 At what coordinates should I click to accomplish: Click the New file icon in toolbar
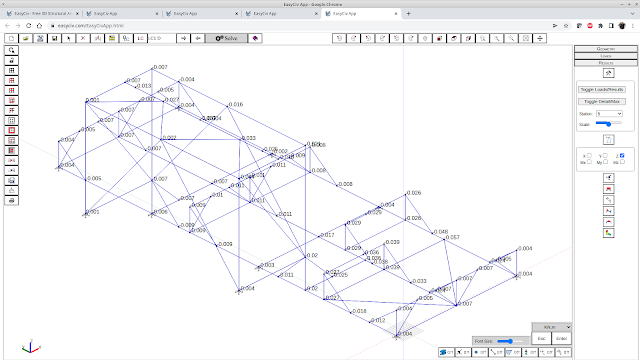(x=11, y=38)
